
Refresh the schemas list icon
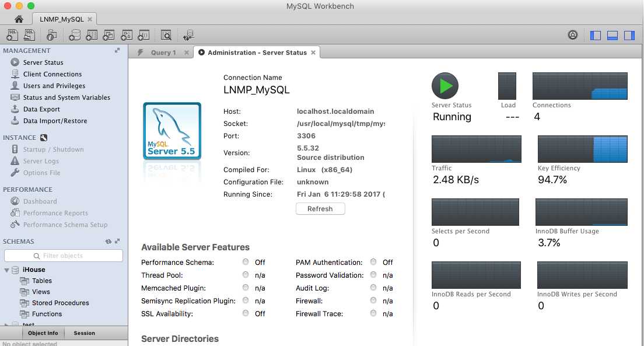tap(108, 241)
